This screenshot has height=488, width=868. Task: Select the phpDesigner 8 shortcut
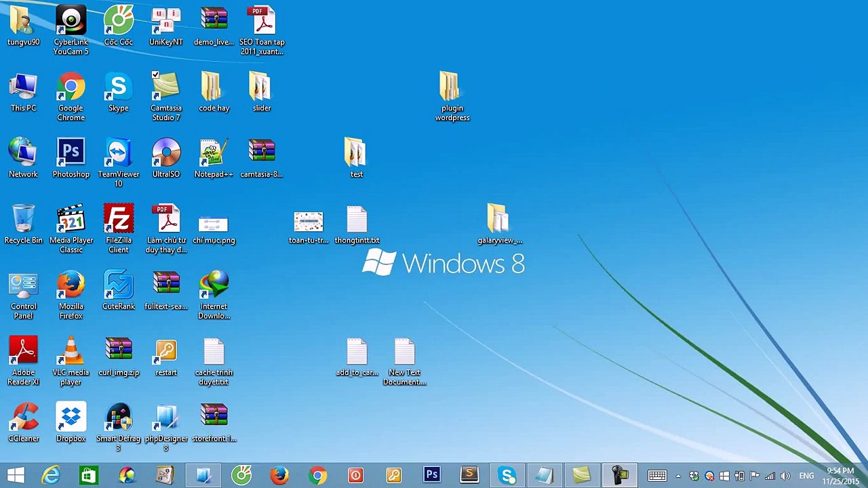166,427
